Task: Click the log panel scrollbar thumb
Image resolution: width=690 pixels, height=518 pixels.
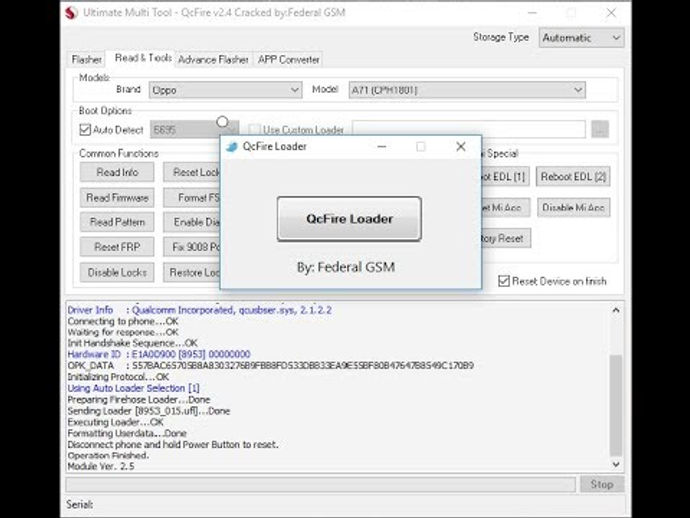Action: 616,405
